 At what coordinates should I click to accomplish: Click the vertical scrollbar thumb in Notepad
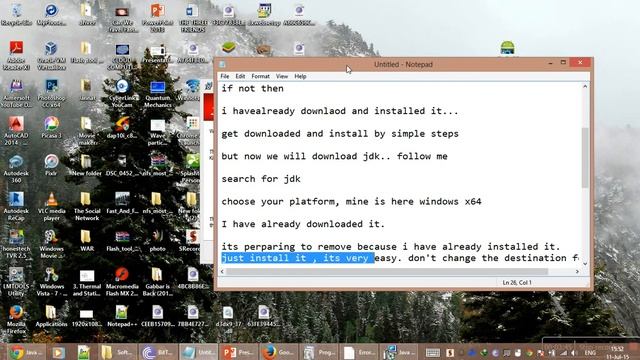tap(585, 157)
